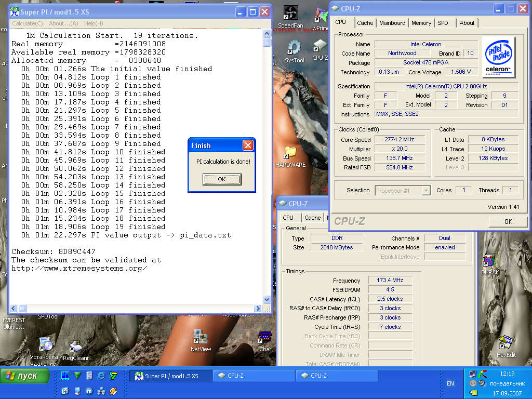Click the green-yellow Y-shaped quick launch icon
Image resolution: width=532 pixels, height=399 pixels.
click(113, 375)
